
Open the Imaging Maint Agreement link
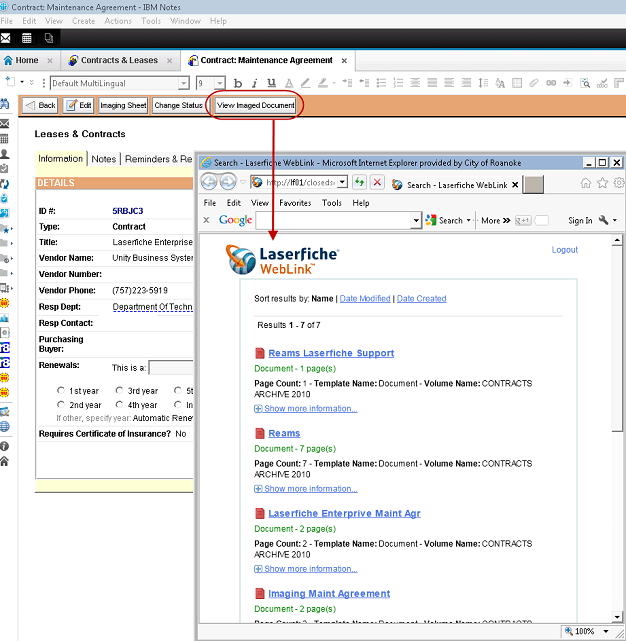329,594
